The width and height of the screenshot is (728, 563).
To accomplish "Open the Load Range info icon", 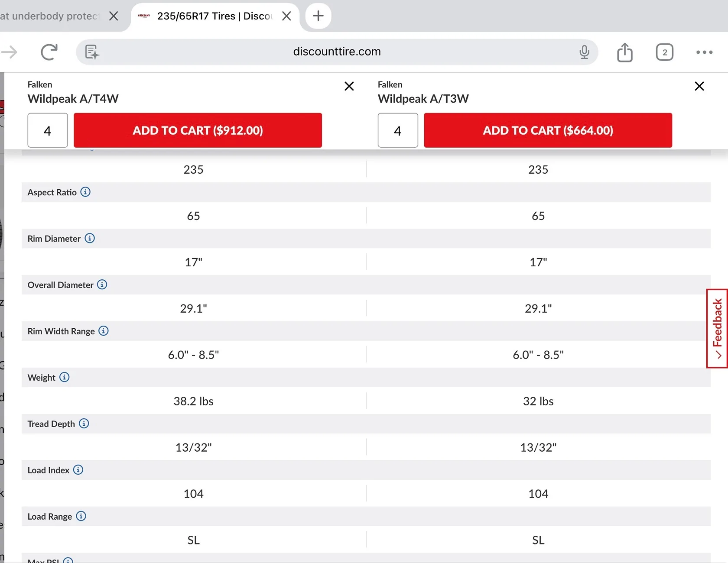I will [81, 516].
